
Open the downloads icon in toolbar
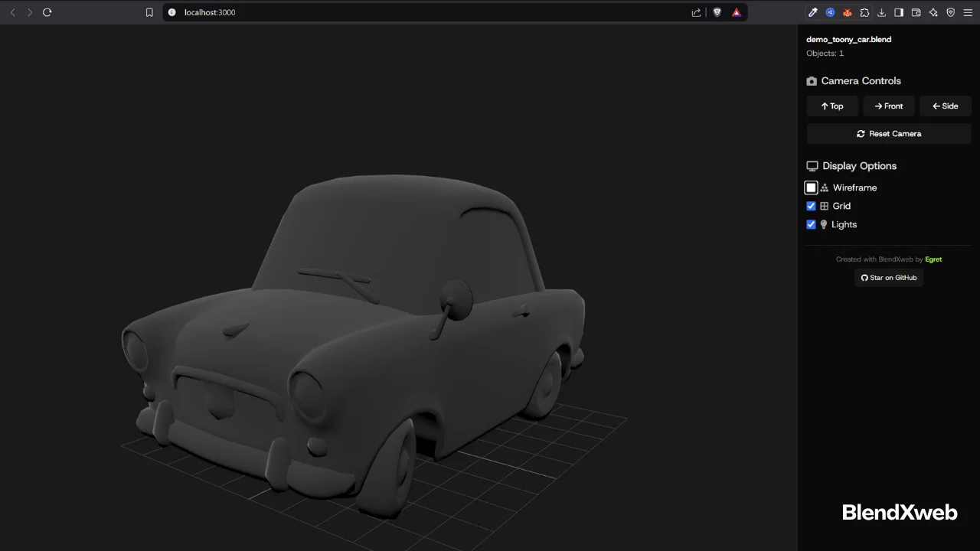click(x=881, y=12)
